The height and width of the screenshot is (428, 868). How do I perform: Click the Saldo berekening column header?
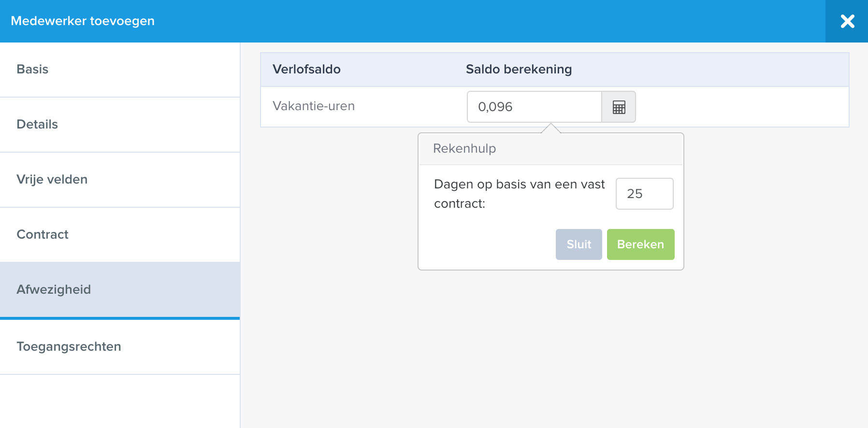[519, 69]
